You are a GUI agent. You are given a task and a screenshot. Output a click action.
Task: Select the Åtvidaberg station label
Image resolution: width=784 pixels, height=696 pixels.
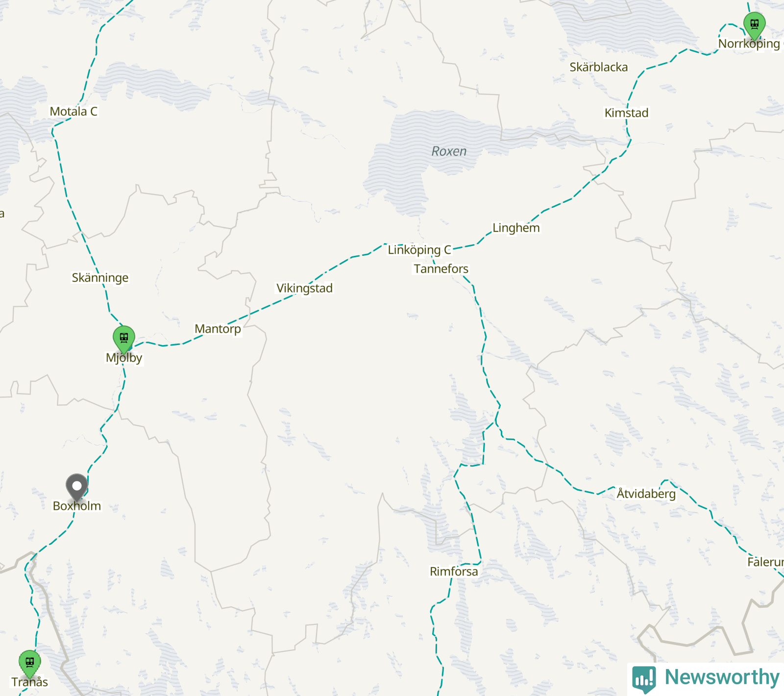[x=646, y=494]
